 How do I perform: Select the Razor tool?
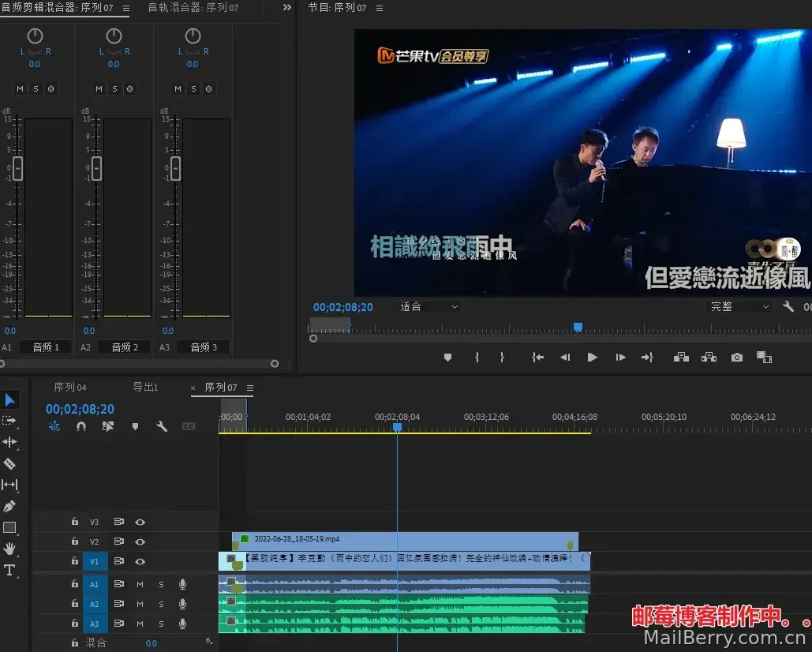(x=9, y=463)
